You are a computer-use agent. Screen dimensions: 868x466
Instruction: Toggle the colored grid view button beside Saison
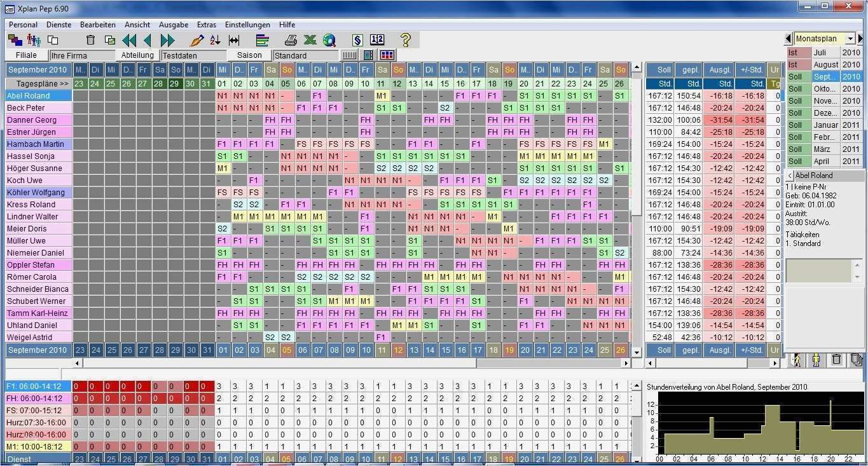pos(387,55)
